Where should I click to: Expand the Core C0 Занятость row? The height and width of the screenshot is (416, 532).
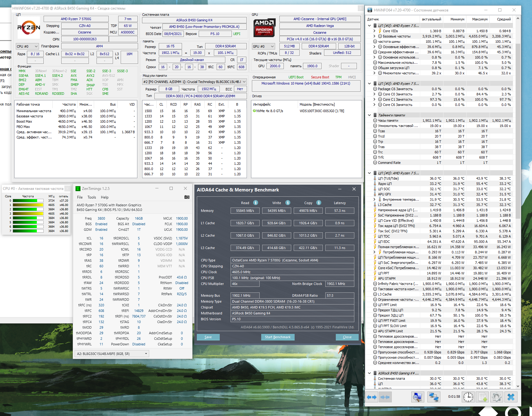[x=374, y=94]
